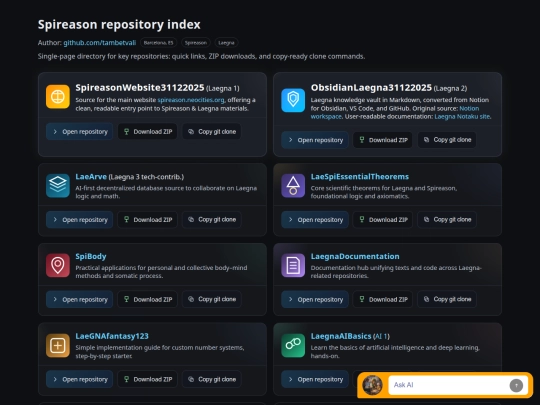Copy git clone command for LaeArve
The image size is (540, 405).
[x=211, y=220]
